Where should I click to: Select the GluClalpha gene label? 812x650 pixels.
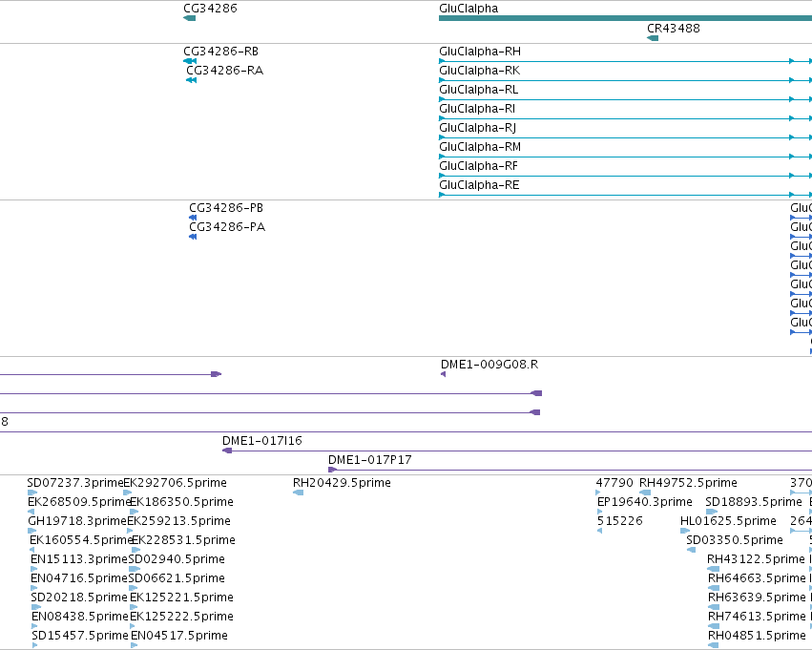468,9
